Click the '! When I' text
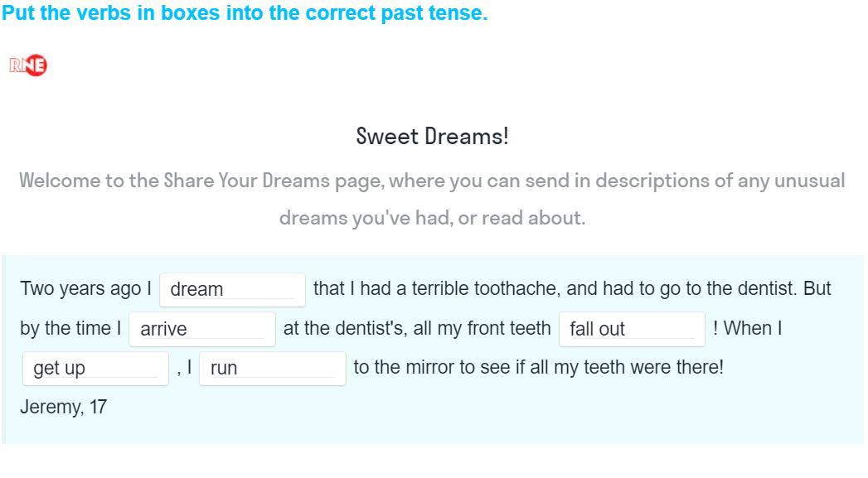 coord(747,328)
